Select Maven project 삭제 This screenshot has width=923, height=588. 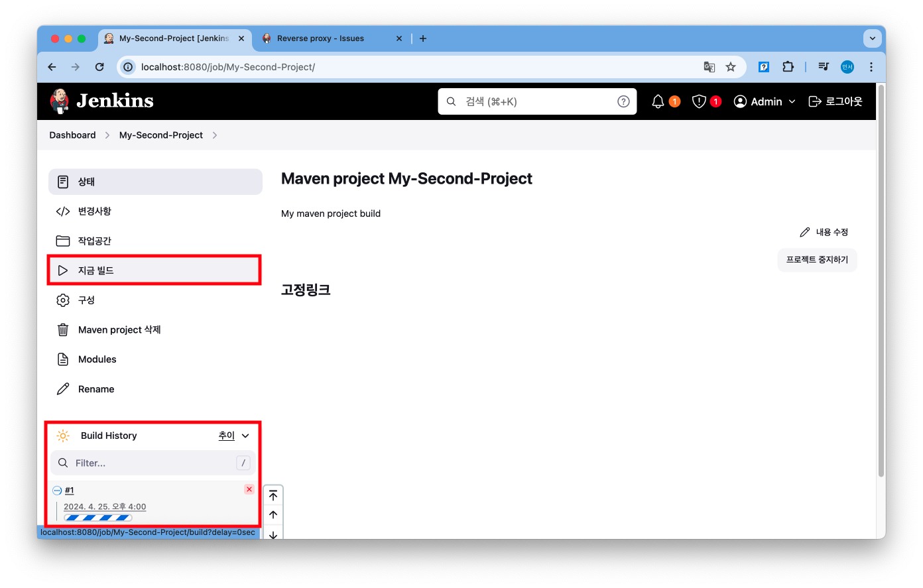pyautogui.click(x=155, y=329)
